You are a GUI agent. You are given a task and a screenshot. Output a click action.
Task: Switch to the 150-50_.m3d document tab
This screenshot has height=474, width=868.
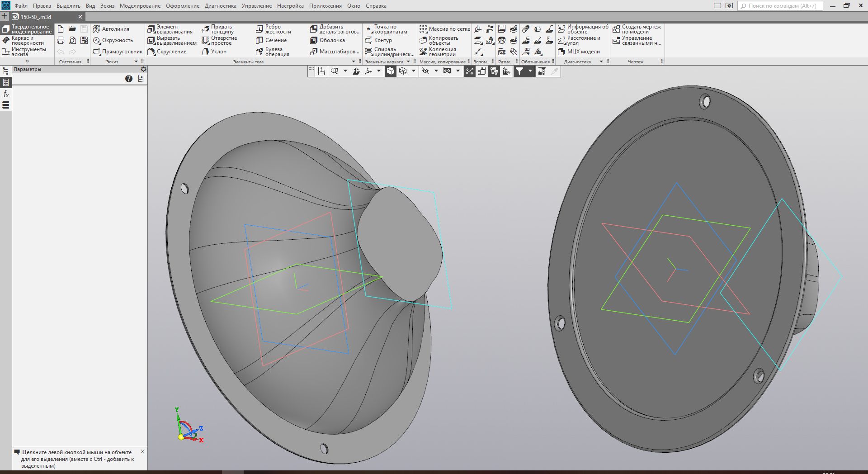click(36, 17)
